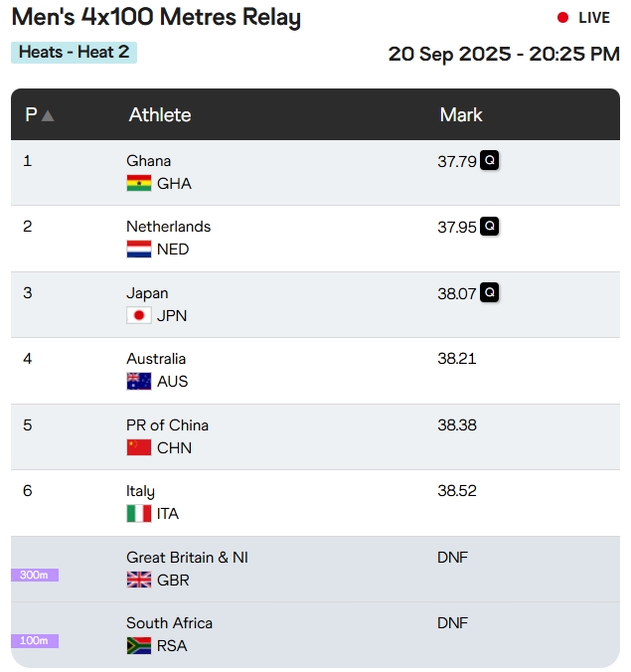The width and height of the screenshot is (631, 672).
Task: Click the Mark column header
Action: pos(461,115)
